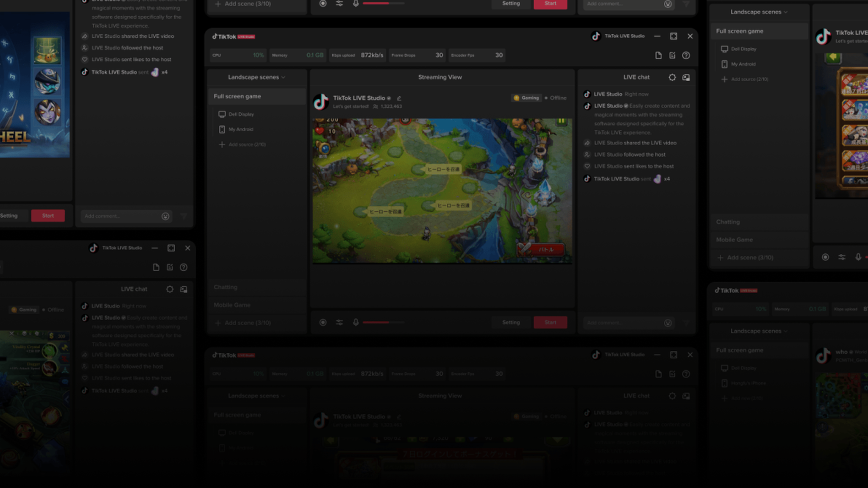Click the microphone audio icon in toolbar
Screen dimensions: 868x488
tap(356, 322)
